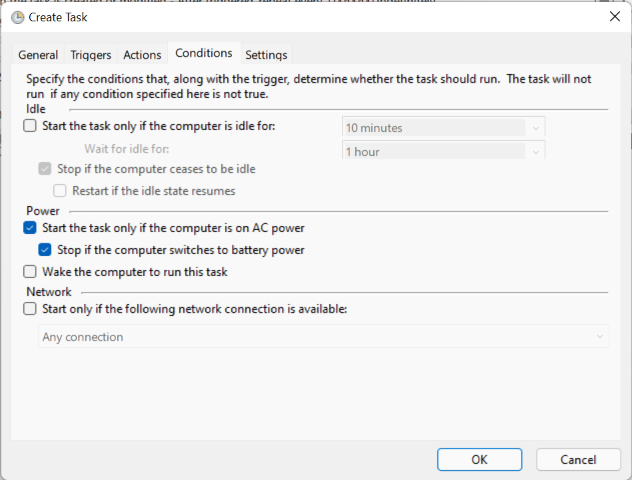The width and height of the screenshot is (632, 480).
Task: Open the Settings tab
Action: (266, 55)
